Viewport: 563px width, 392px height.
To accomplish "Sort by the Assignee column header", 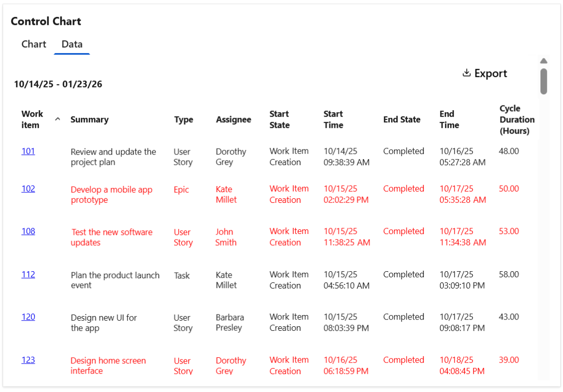I will (x=233, y=119).
